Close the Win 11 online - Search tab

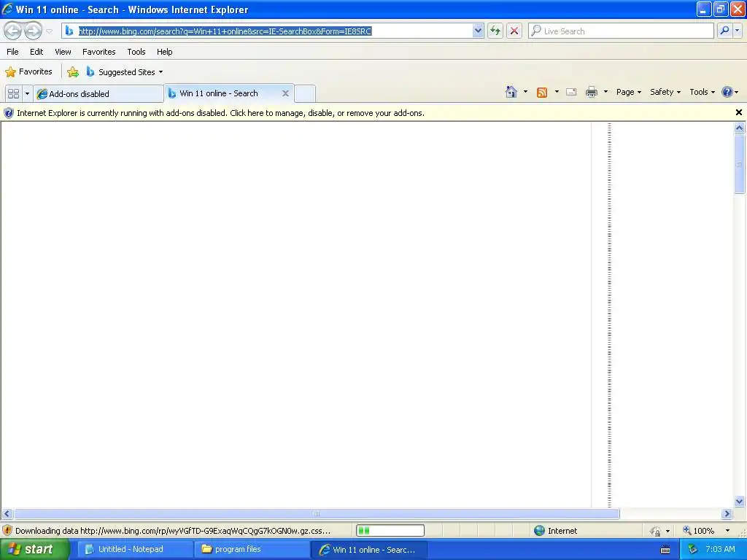tap(285, 93)
